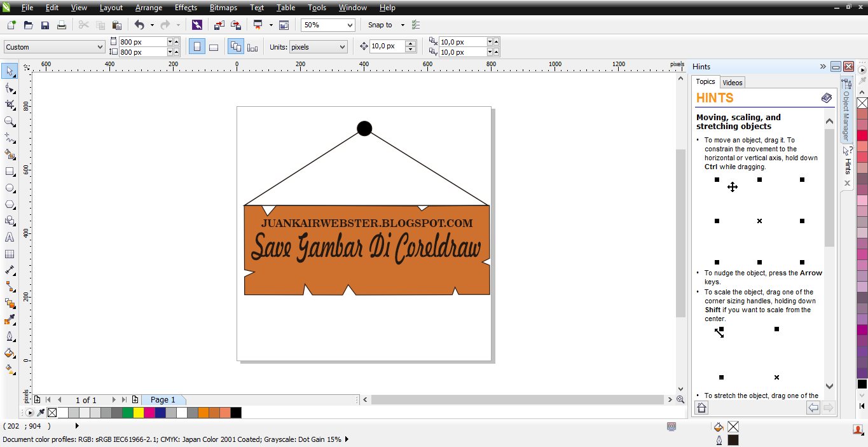Image resolution: width=868 pixels, height=447 pixels.
Task: Open the Bitmaps menu
Action: [223, 8]
